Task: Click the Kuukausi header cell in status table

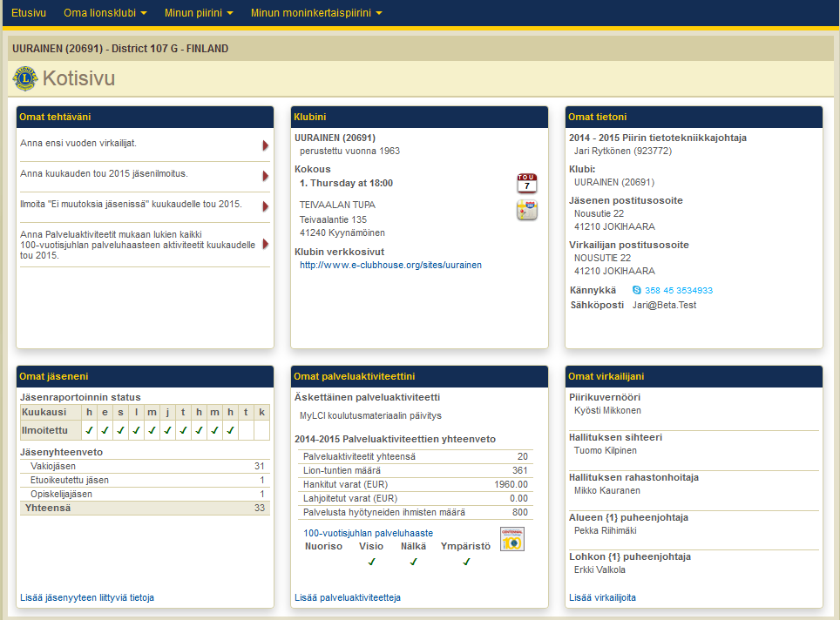Action: [x=51, y=412]
